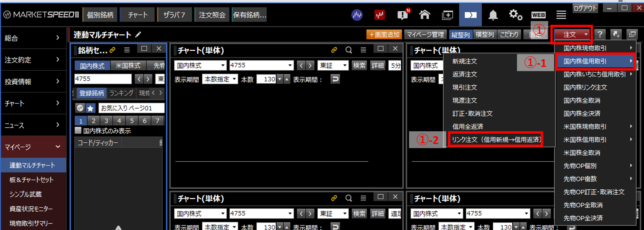The height and width of the screenshot is (230, 644).
Task: Open 先物OP個別 menu item
Action: (595, 166)
